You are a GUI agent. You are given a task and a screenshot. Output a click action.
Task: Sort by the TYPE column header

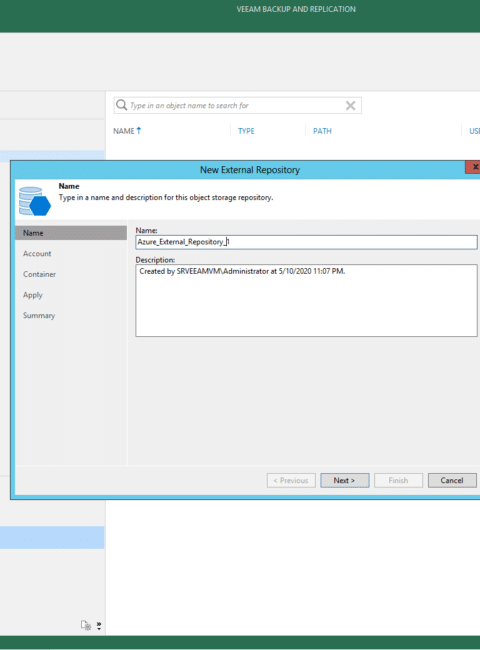point(246,131)
